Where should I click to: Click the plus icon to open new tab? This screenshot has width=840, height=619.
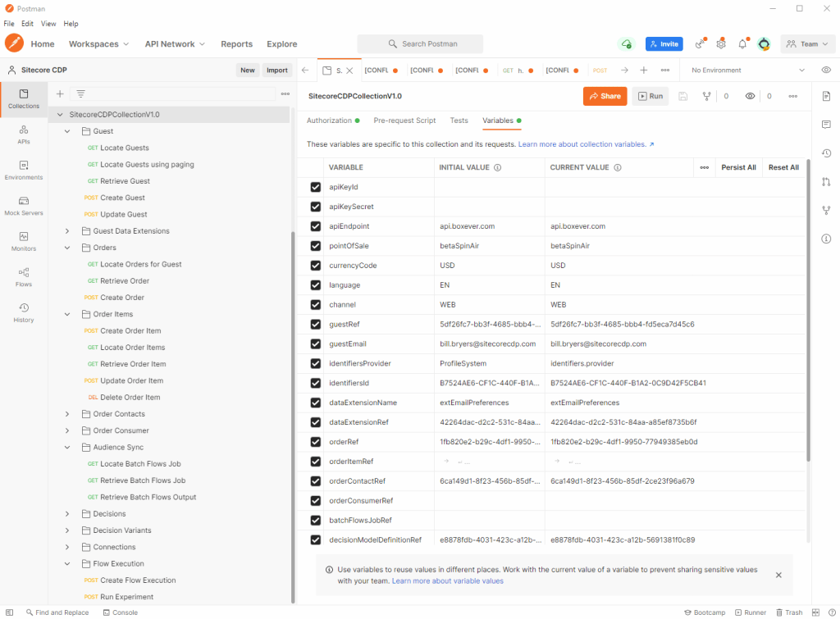pos(644,71)
